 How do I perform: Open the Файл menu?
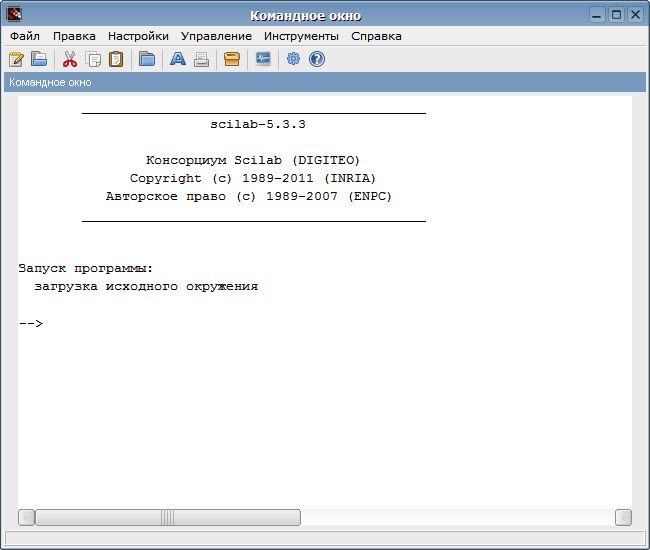point(25,36)
